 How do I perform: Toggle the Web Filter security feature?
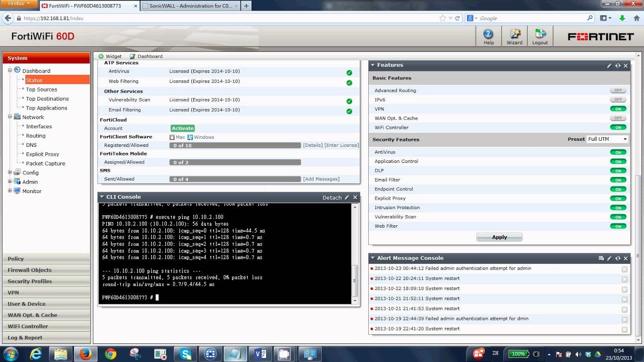pos(618,226)
